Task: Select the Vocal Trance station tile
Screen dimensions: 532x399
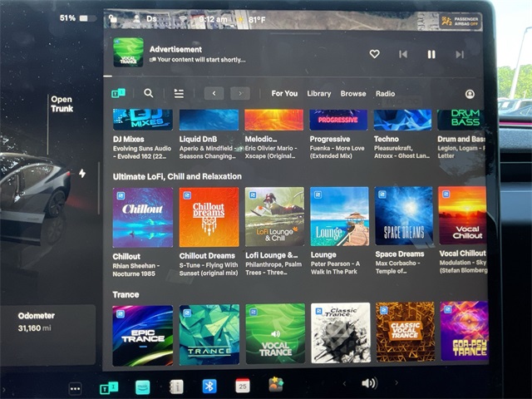Action: pos(275,333)
